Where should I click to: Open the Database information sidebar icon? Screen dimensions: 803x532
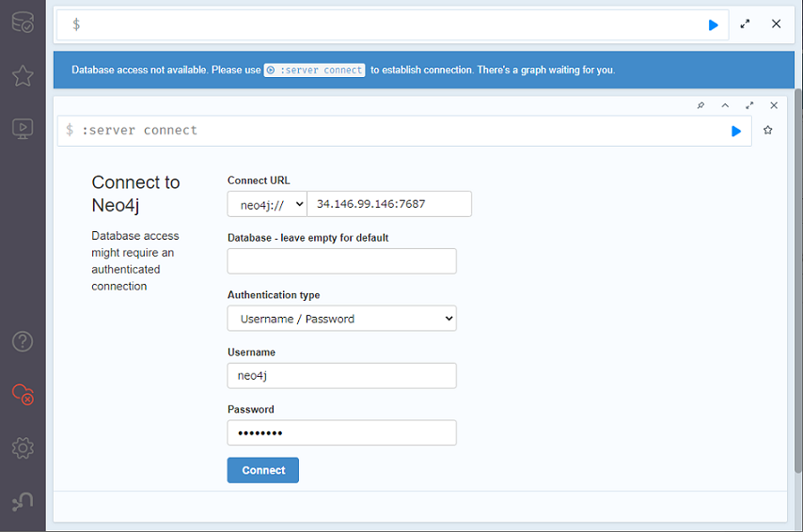[23, 23]
